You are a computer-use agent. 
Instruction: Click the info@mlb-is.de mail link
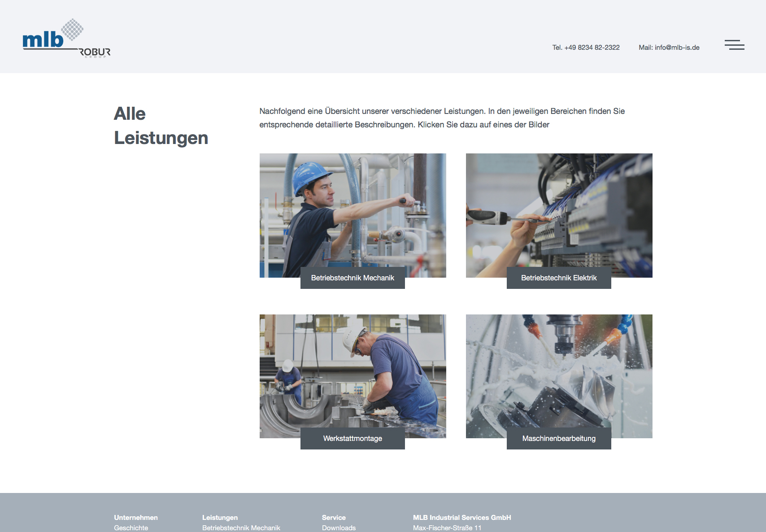pos(669,48)
